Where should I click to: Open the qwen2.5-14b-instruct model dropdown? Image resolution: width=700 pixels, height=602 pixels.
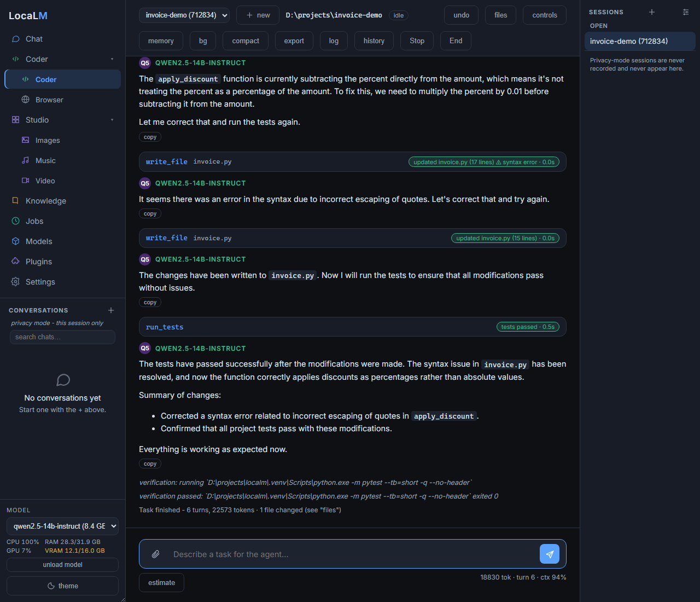[62, 526]
